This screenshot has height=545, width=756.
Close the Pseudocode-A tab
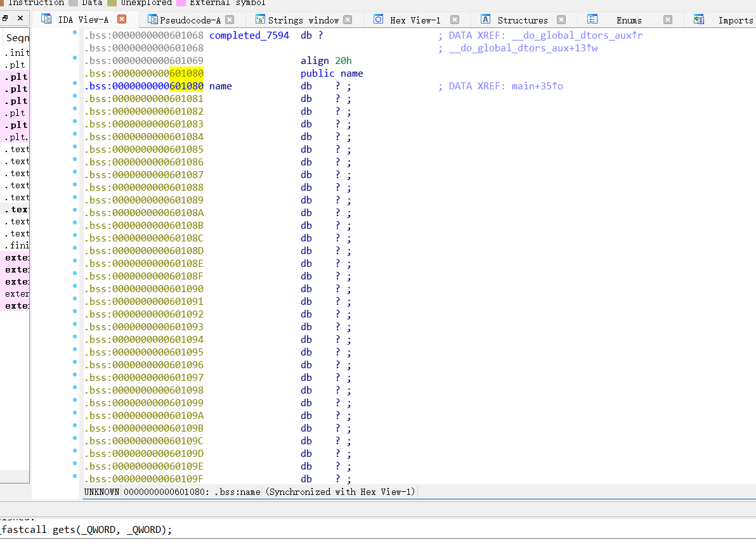coord(230,20)
